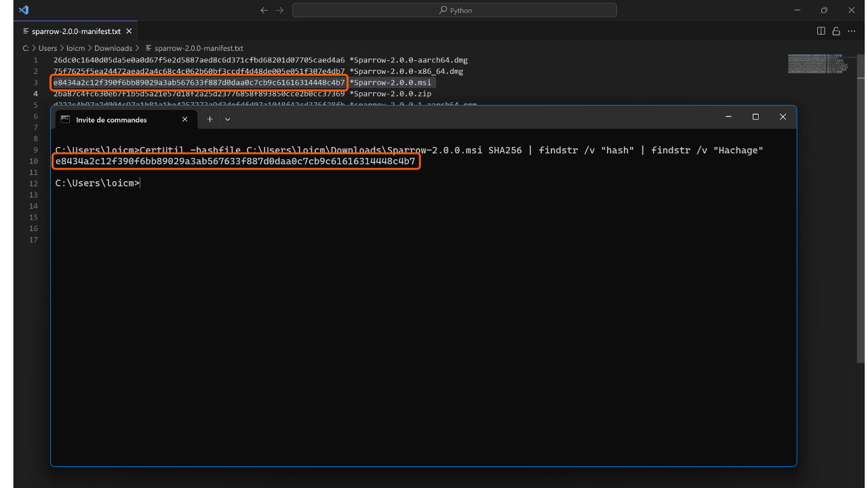Open the editor's More Actions ellipsis
This screenshot has height=488, width=868.
852,31
